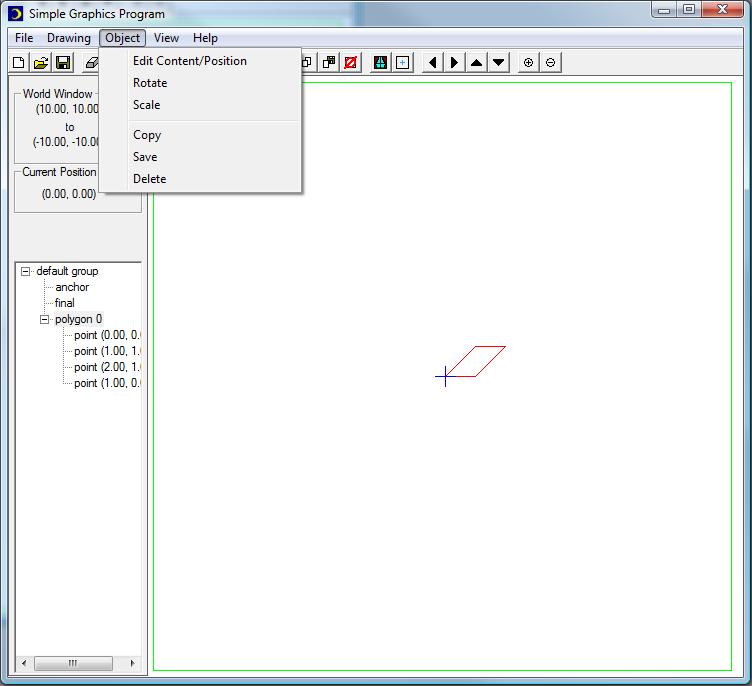Click the Open folder toolbar icon
This screenshot has height=686, width=752.
41,62
